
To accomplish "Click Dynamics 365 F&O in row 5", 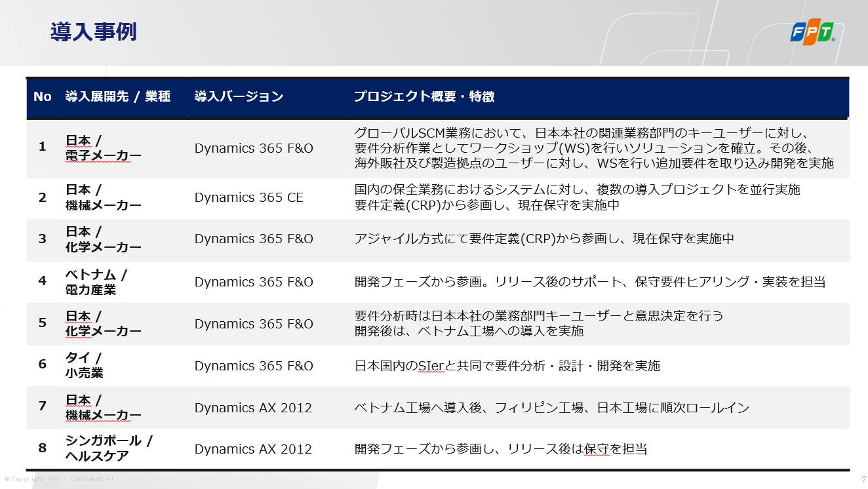I will pos(254,324).
